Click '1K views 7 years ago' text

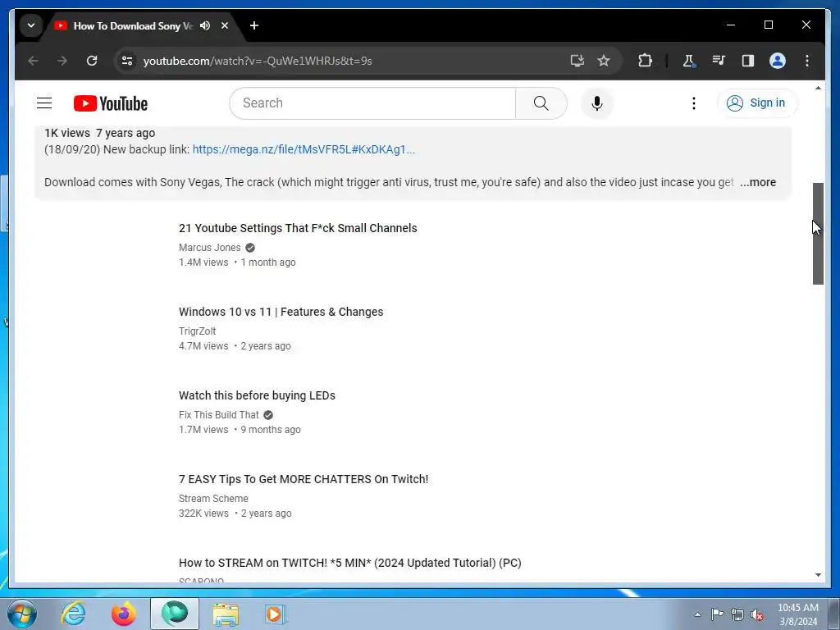tap(99, 133)
